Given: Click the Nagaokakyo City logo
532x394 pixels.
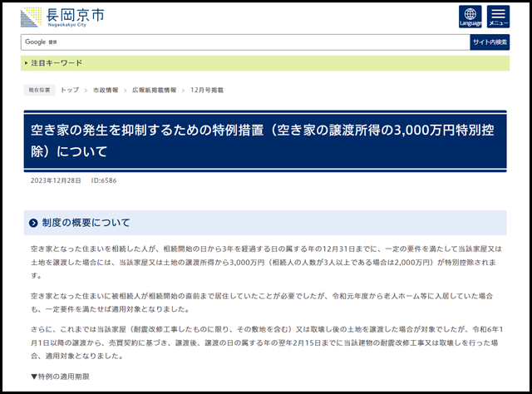Looking at the screenshot, I should [62, 17].
